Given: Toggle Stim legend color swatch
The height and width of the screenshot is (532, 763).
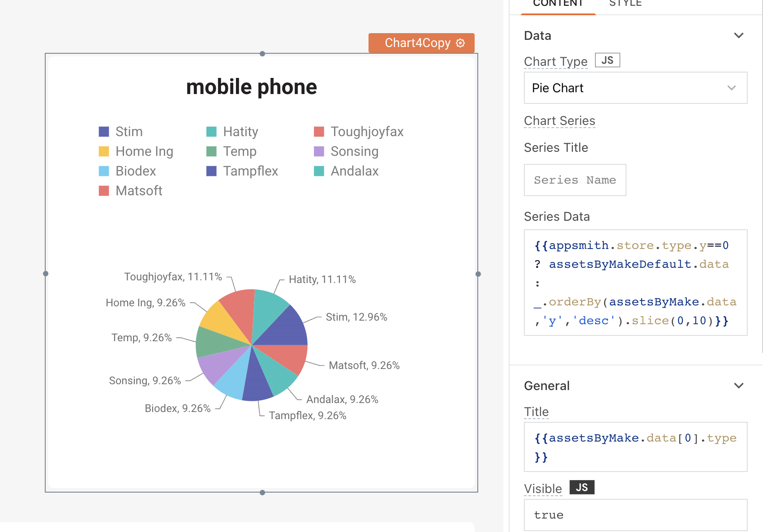Looking at the screenshot, I should (x=104, y=132).
